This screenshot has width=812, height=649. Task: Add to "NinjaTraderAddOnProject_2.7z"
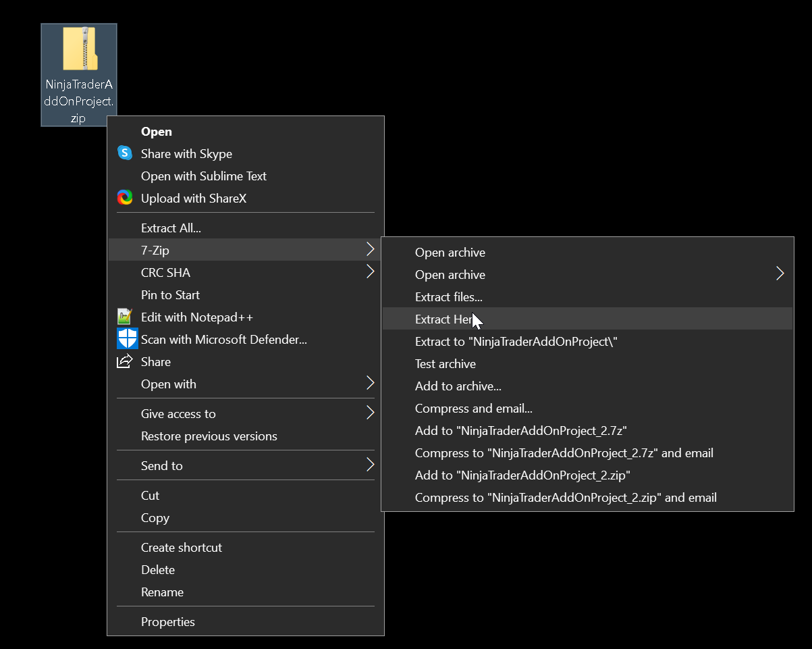(521, 430)
